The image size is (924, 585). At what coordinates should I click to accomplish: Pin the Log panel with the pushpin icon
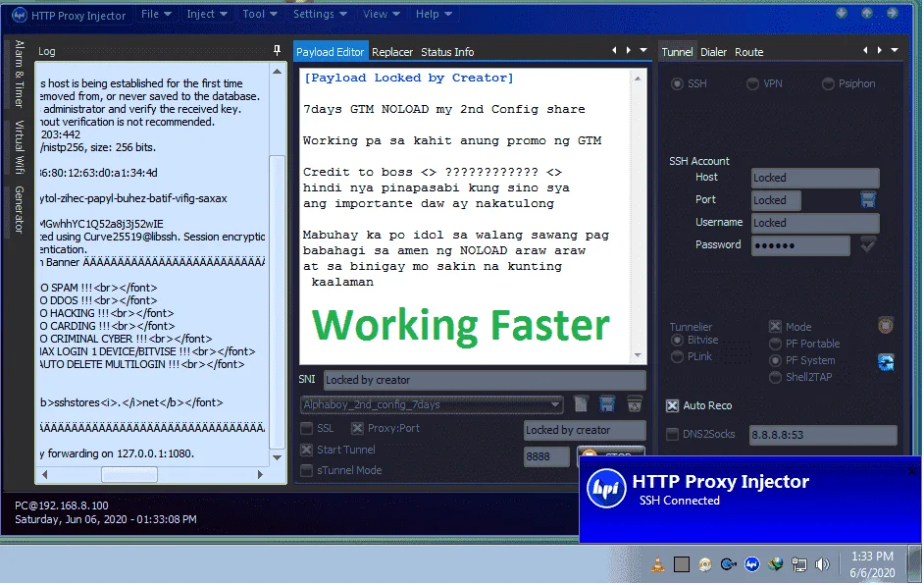[x=277, y=51]
